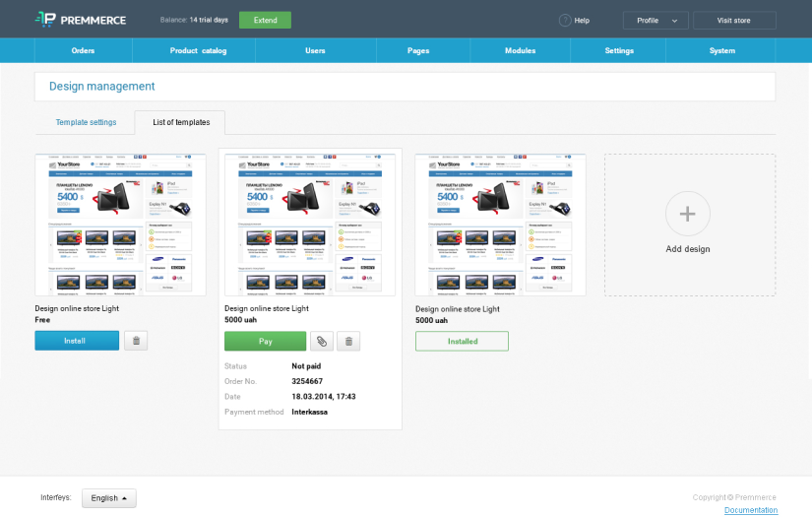Click the Free price label
This screenshot has height=517, width=812.
[x=42, y=320]
